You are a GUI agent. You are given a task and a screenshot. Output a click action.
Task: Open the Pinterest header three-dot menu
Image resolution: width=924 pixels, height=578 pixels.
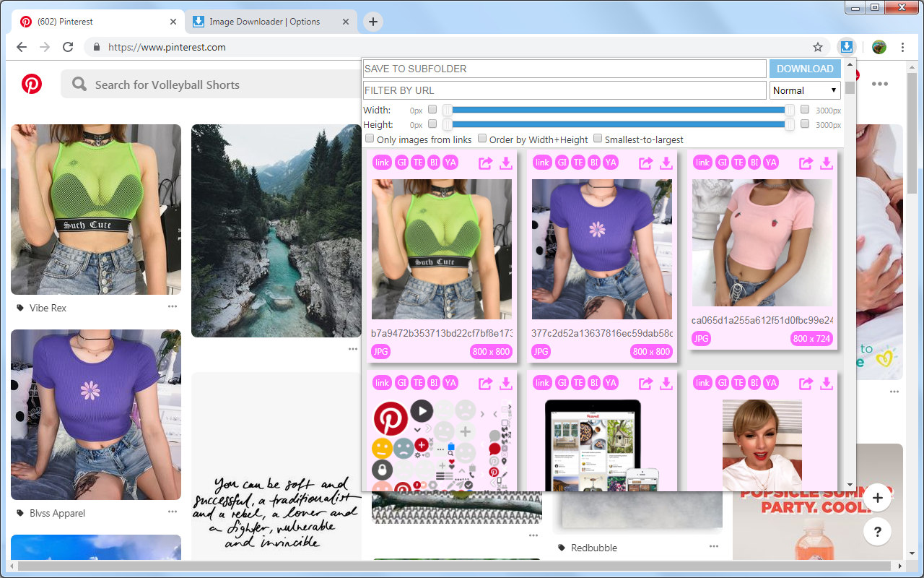(x=879, y=84)
